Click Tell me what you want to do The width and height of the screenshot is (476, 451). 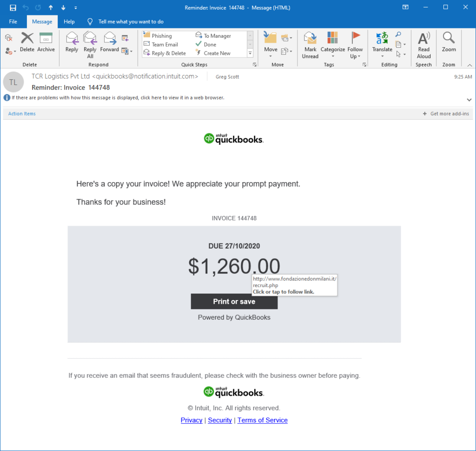pos(131,21)
